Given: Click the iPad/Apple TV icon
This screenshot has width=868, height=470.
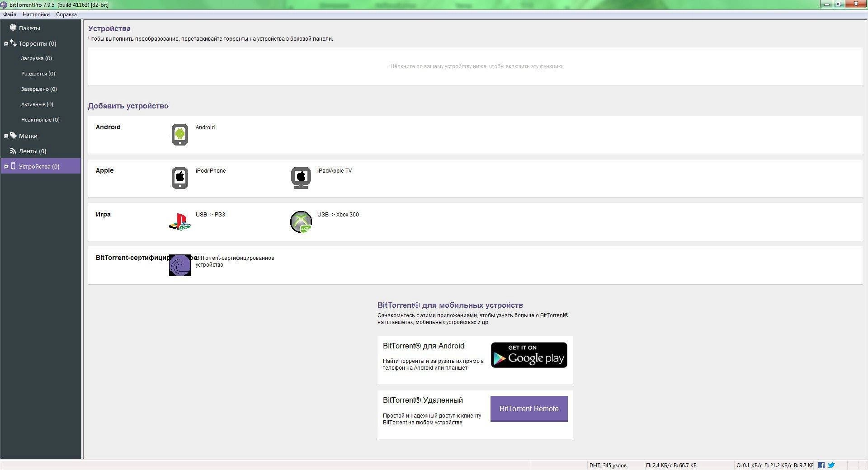Looking at the screenshot, I should pos(301,178).
